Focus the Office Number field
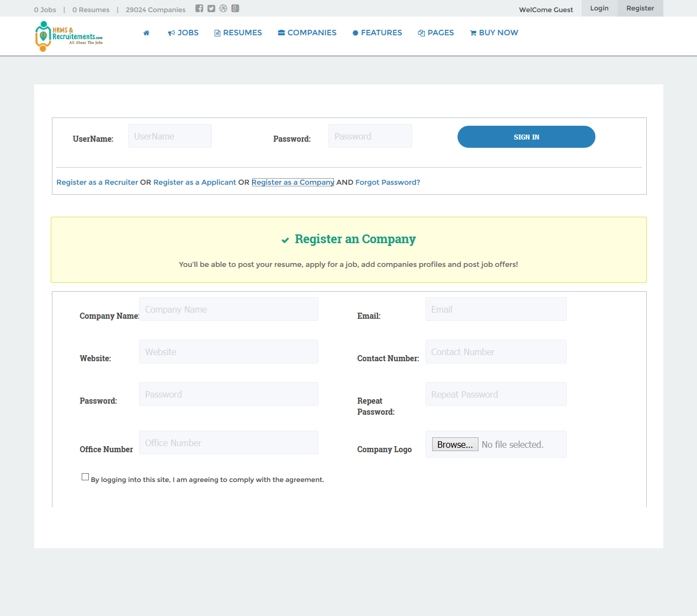697x616 pixels. [228, 443]
